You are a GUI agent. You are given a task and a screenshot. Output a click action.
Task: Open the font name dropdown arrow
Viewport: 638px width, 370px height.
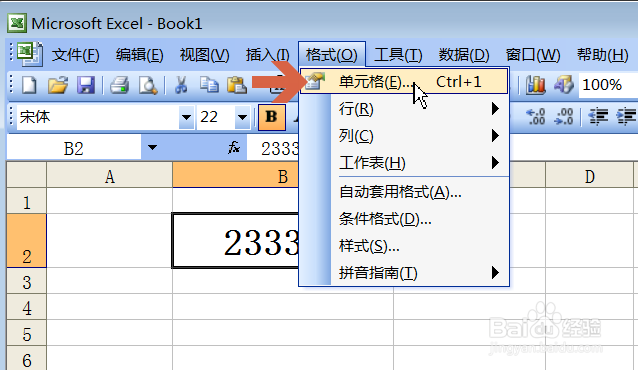(x=186, y=117)
